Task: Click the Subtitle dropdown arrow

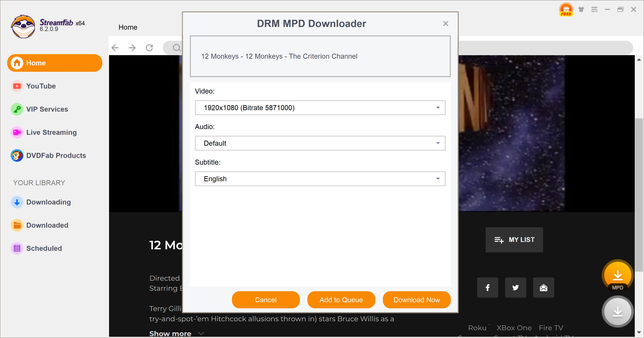Action: (x=438, y=179)
